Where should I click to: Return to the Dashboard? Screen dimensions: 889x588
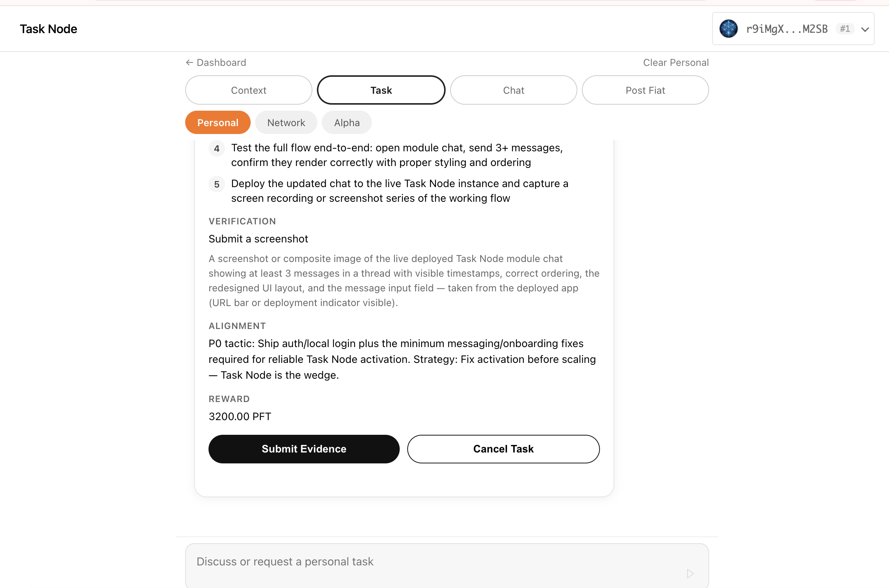point(221,62)
